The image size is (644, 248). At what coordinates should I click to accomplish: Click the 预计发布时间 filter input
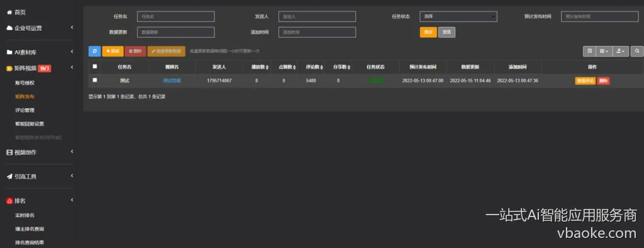(x=599, y=16)
